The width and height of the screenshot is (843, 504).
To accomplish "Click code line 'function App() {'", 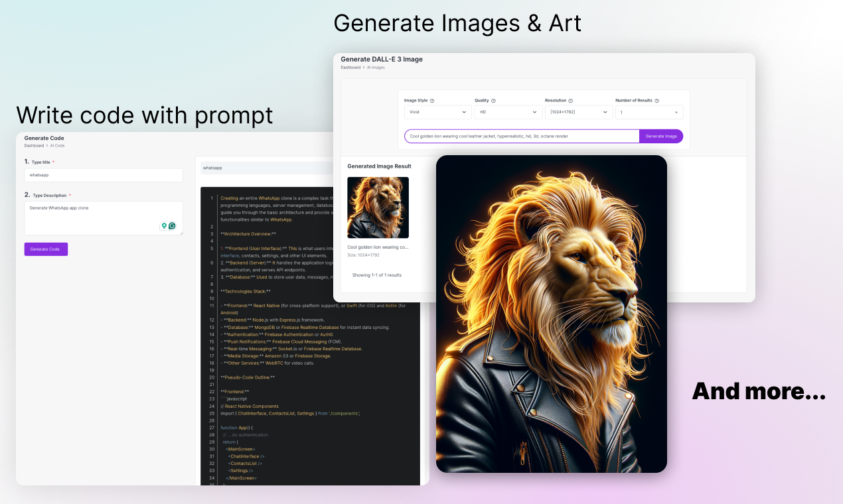I will pyautogui.click(x=237, y=428).
